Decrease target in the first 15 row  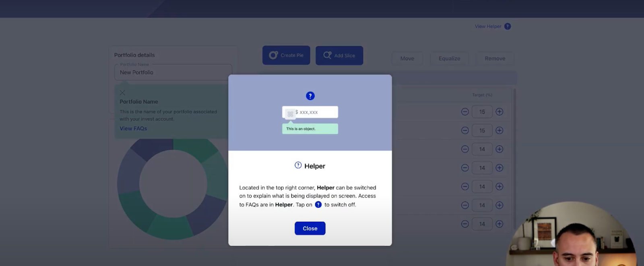[465, 112]
